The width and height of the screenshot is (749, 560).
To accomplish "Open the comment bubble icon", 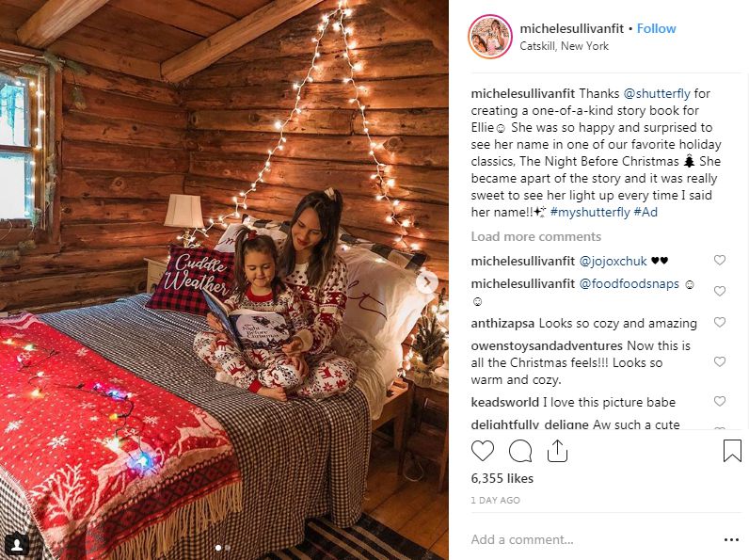I will (x=520, y=451).
